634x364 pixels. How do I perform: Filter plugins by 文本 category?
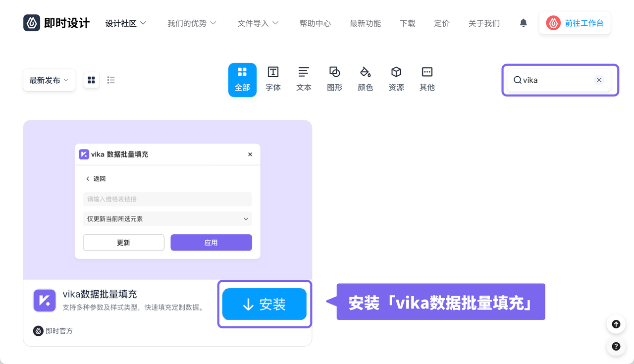pyautogui.click(x=304, y=79)
